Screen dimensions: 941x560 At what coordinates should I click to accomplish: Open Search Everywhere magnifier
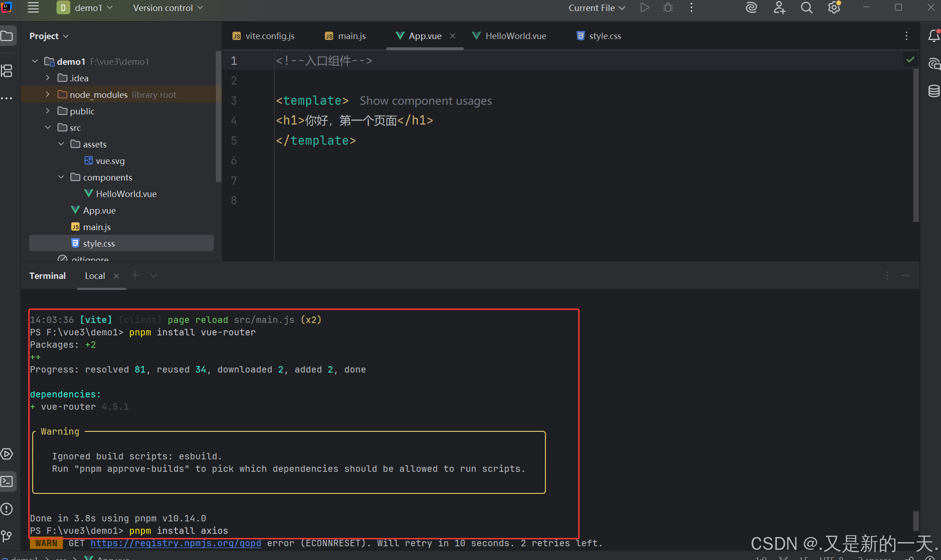pyautogui.click(x=807, y=8)
